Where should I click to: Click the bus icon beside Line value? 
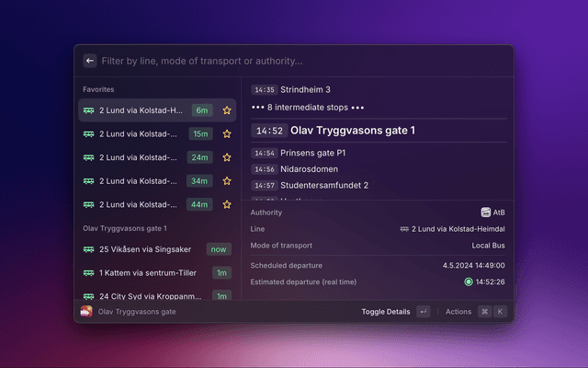(404, 229)
